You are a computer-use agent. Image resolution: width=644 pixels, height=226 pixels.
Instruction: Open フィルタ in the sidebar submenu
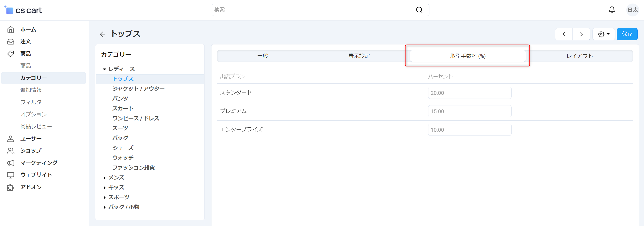[31, 102]
